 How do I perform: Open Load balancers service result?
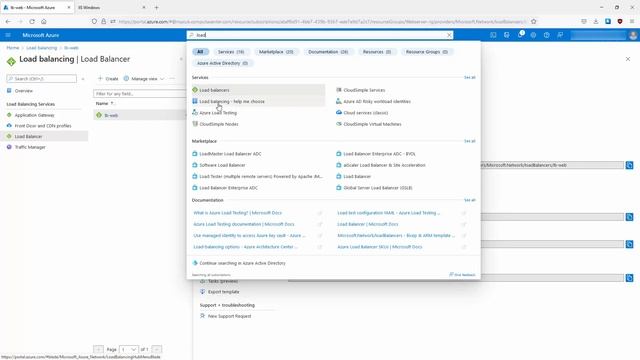click(258, 90)
